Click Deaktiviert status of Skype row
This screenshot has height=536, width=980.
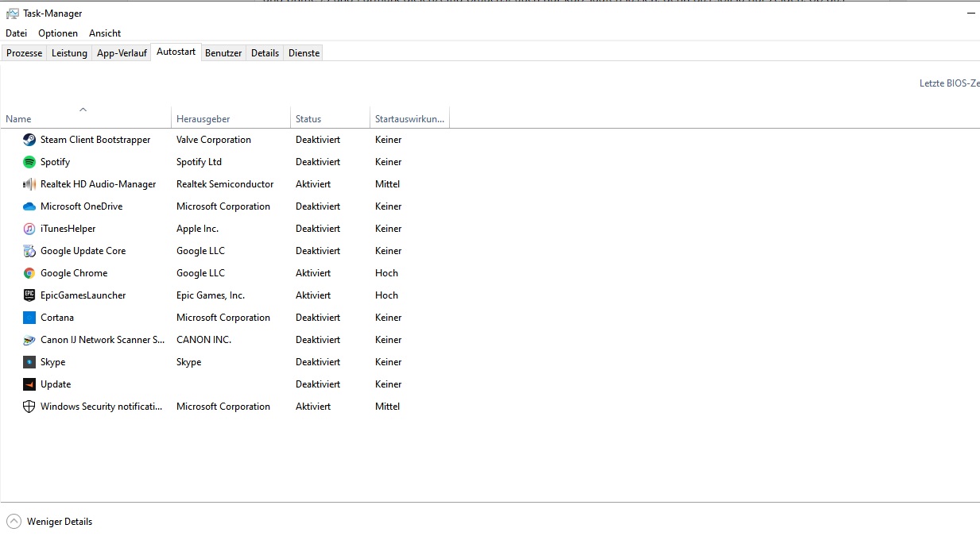pos(318,362)
